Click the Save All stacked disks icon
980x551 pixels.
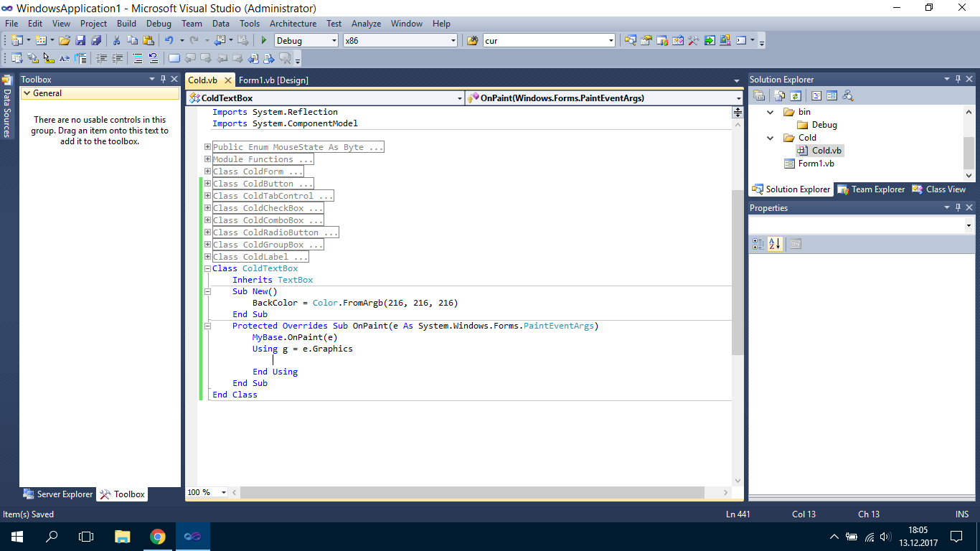click(95, 41)
